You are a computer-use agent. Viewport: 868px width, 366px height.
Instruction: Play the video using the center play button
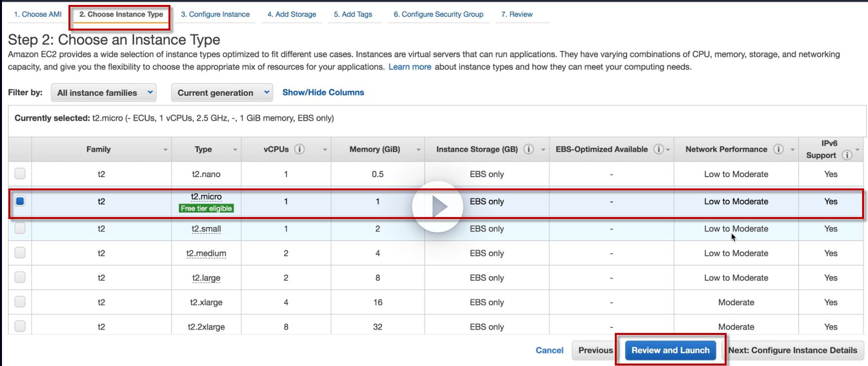tap(437, 207)
